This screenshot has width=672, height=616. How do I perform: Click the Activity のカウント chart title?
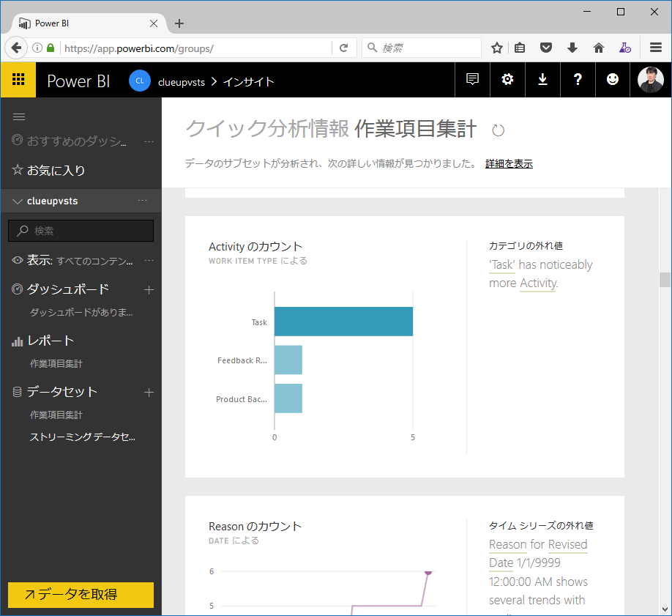[x=255, y=247]
